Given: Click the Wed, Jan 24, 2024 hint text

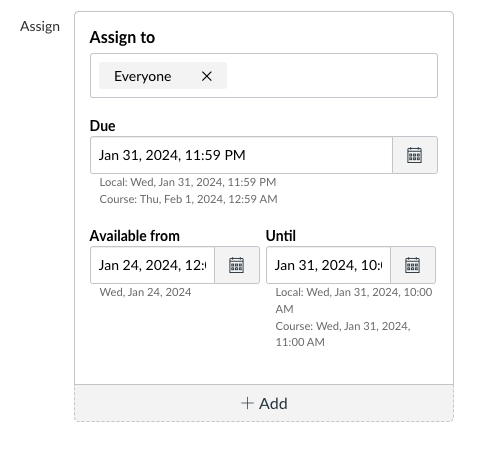Looking at the screenshot, I should pyautogui.click(x=145, y=292).
